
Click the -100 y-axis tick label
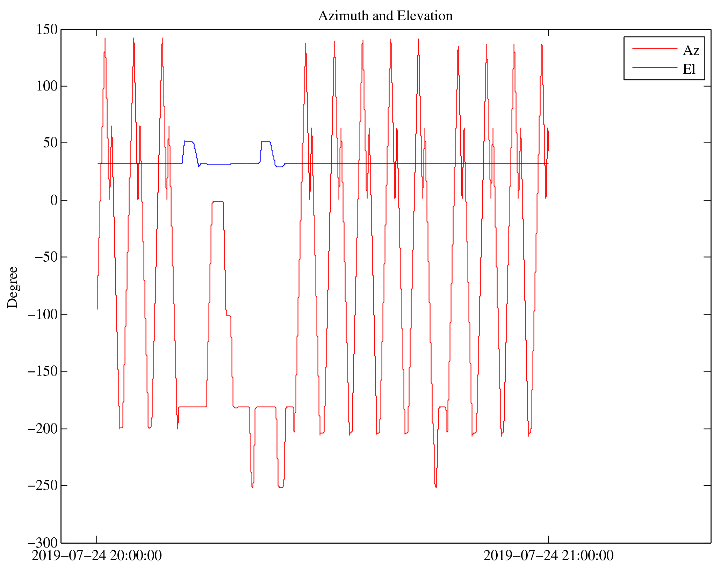43,315
